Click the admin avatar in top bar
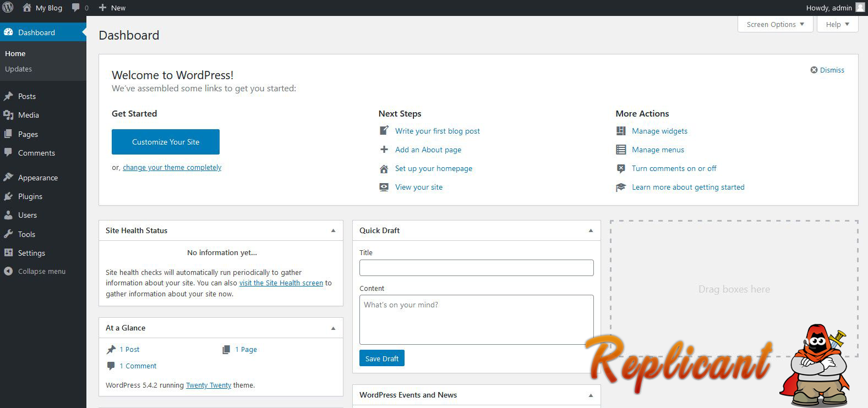Viewport: 868px width, 408px height. (x=860, y=8)
